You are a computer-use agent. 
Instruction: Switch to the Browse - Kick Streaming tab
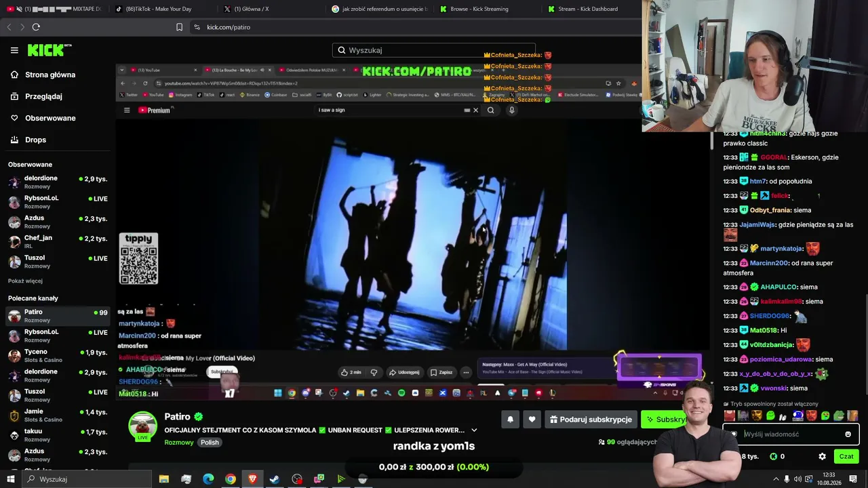pyautogui.click(x=484, y=9)
